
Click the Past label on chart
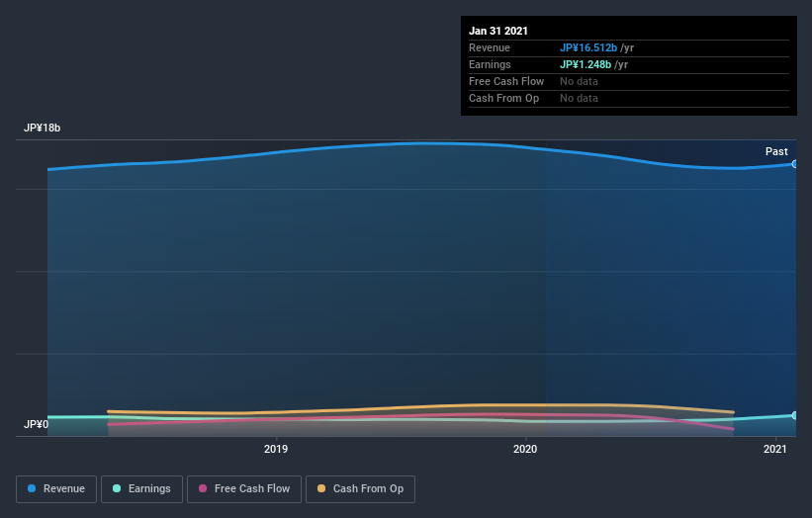[776, 151]
